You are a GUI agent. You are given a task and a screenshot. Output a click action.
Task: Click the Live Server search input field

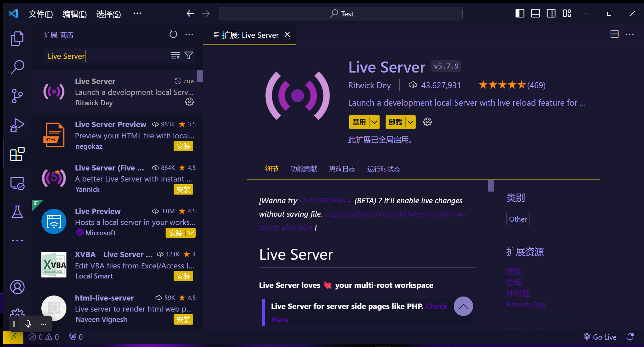[x=107, y=56]
